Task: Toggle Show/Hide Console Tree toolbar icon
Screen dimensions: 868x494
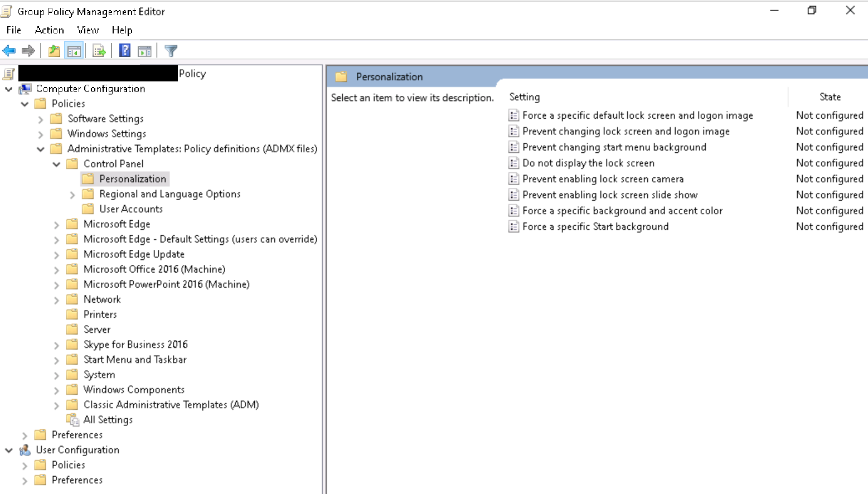Action: tap(74, 51)
